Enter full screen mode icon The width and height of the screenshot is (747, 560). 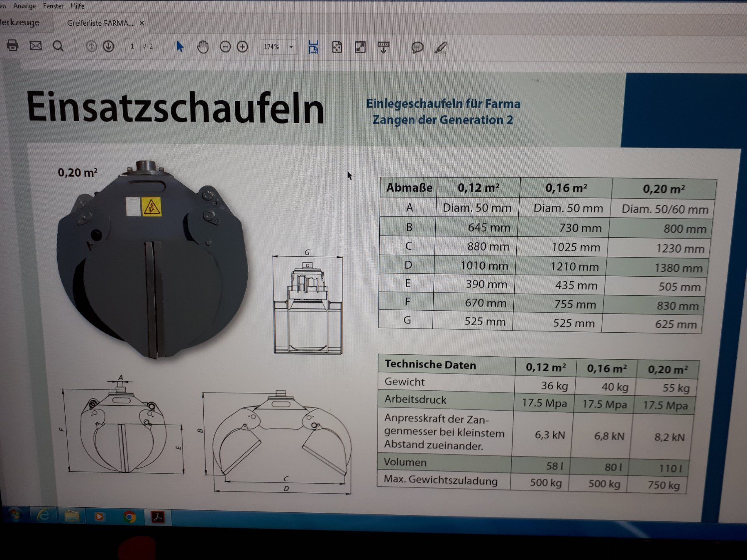pyautogui.click(x=360, y=47)
